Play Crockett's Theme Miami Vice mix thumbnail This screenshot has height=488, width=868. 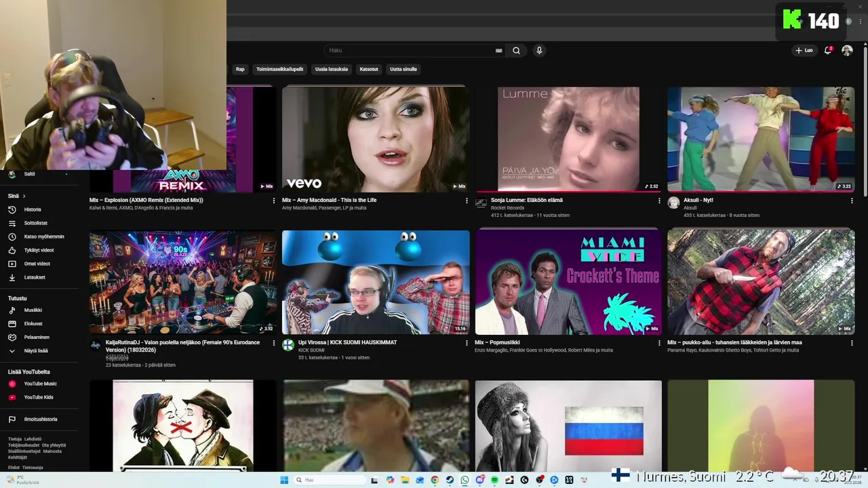click(568, 282)
